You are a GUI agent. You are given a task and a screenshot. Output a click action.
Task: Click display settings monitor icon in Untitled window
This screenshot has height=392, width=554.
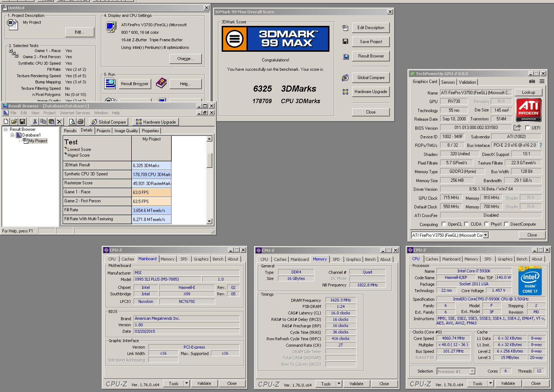click(111, 27)
